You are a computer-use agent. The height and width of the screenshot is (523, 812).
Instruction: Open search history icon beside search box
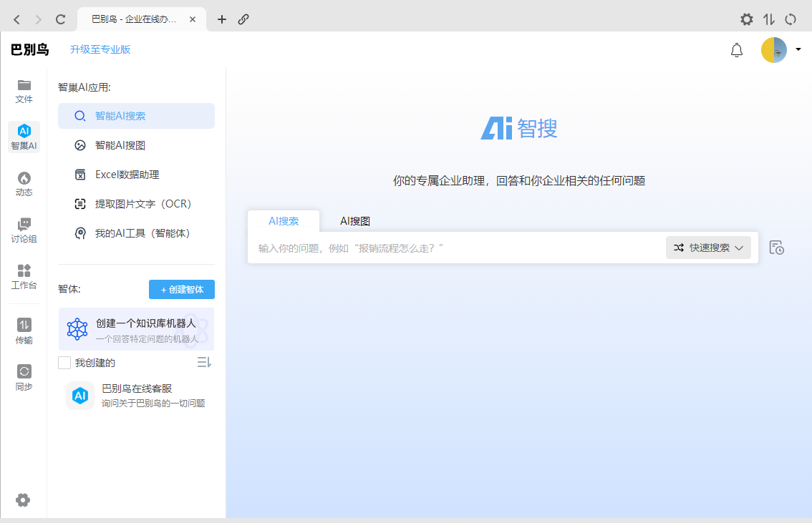tap(776, 248)
